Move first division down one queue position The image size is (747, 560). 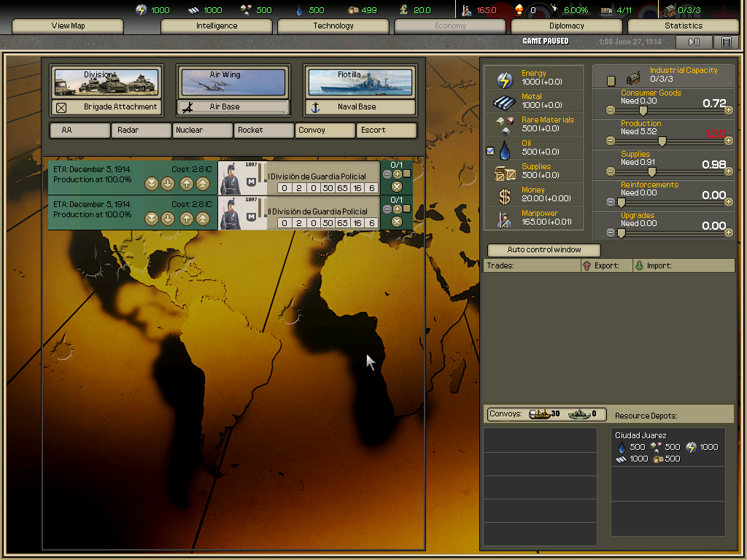pyautogui.click(x=168, y=184)
